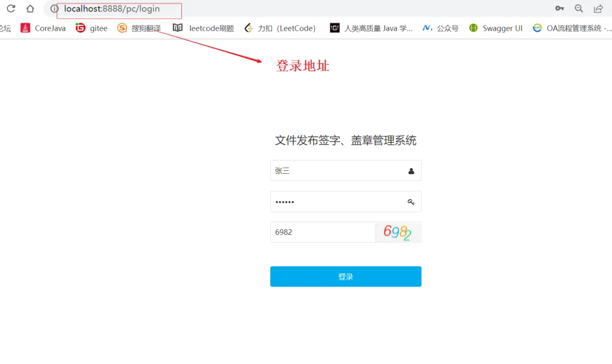This screenshot has height=364, width=612.
Task: Click the site info icon in address bar
Action: [54, 10]
